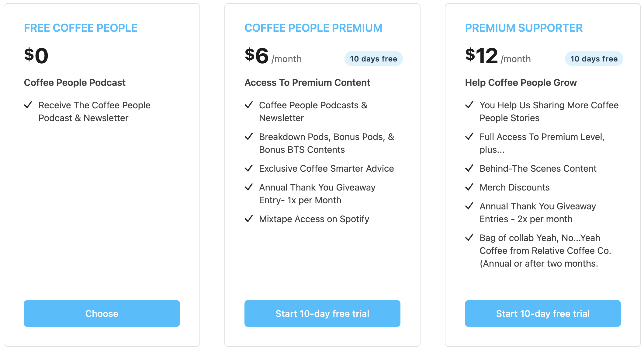The image size is (644, 350).
Task: Start 10-day free trial for Premium Supporter
Action: [543, 313]
